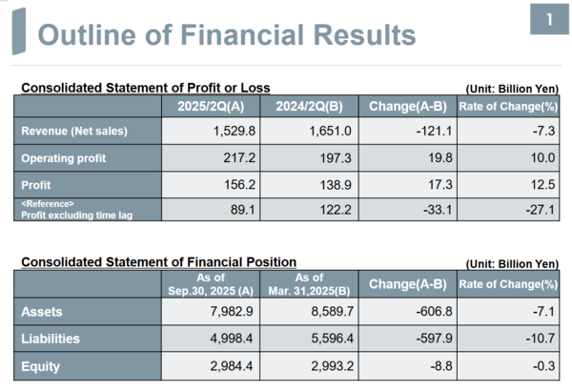572x392 pixels.
Task: Select the Assets row label
Action: 41,311
